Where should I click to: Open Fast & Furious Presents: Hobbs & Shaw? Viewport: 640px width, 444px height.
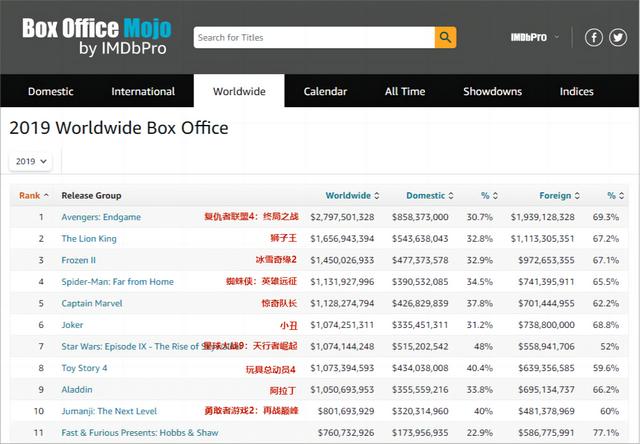[140, 433]
